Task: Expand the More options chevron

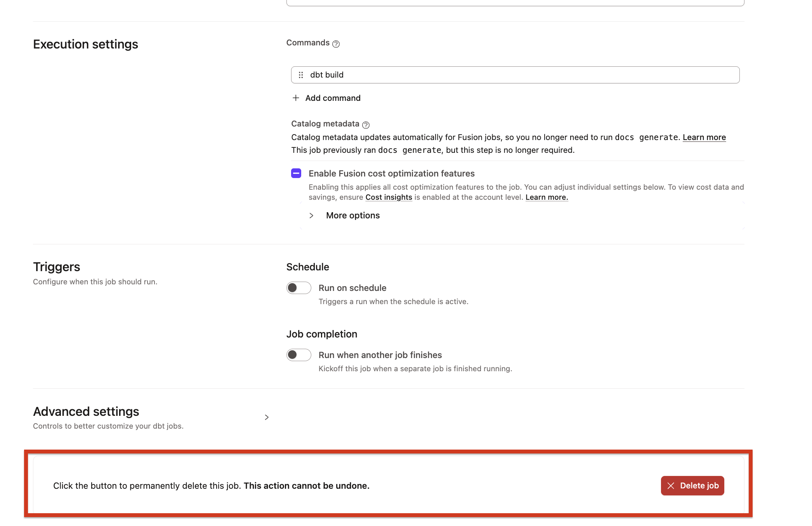Action: coord(311,215)
